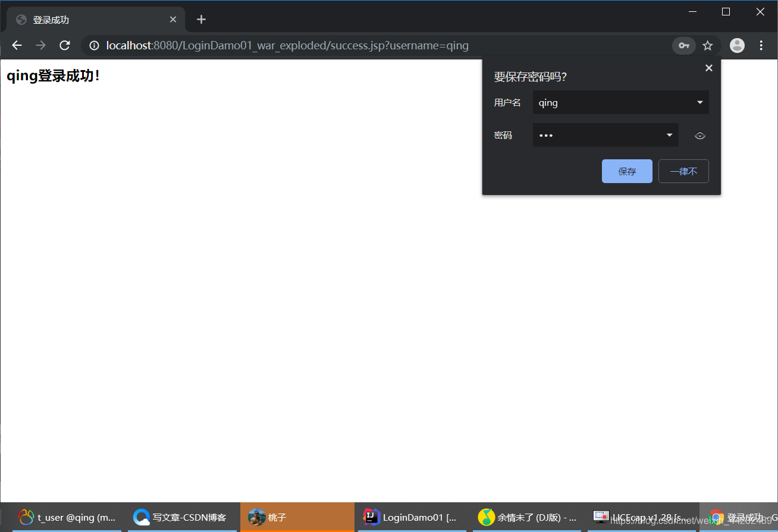Dismiss the save password popup
Viewport: 778px width, 532px height.
pyautogui.click(x=708, y=68)
